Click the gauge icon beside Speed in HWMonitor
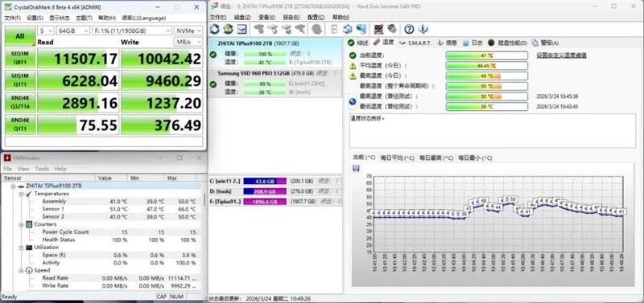The width and height of the screenshot is (644, 303). (x=29, y=271)
